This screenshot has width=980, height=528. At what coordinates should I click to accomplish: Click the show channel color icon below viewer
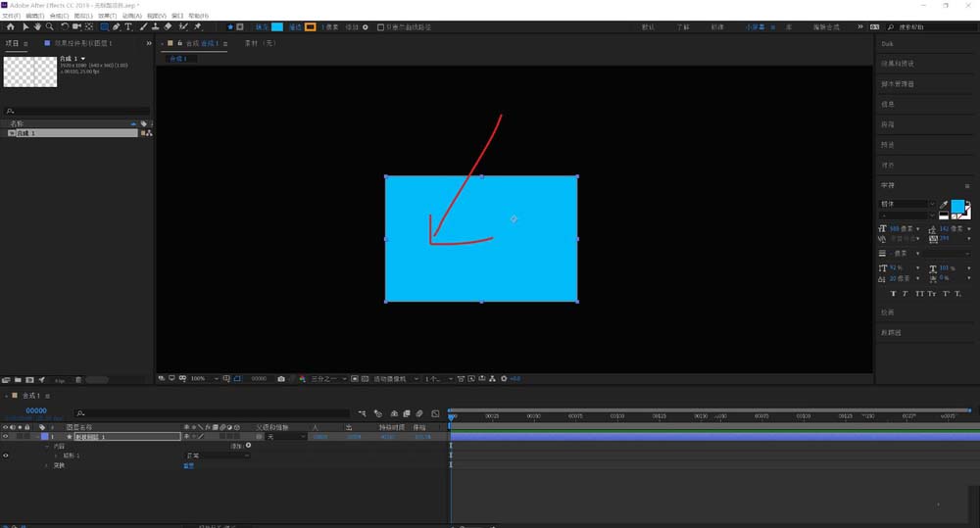[303, 379]
